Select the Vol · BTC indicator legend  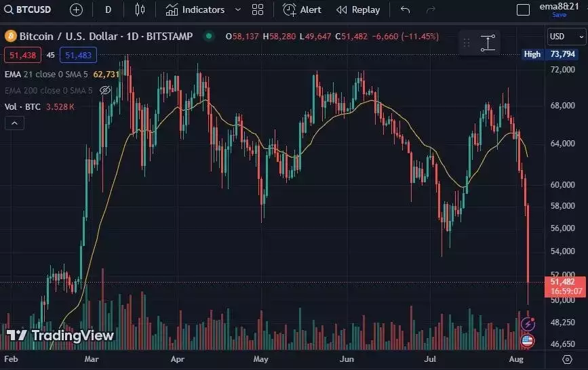tap(22, 107)
